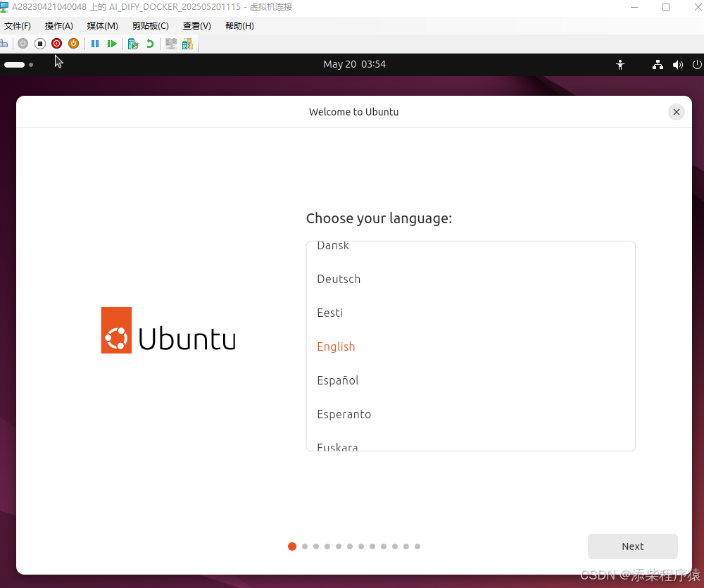The width and height of the screenshot is (704, 588).
Task: Open the last toolbar icon with the ruler
Action: (x=188, y=44)
